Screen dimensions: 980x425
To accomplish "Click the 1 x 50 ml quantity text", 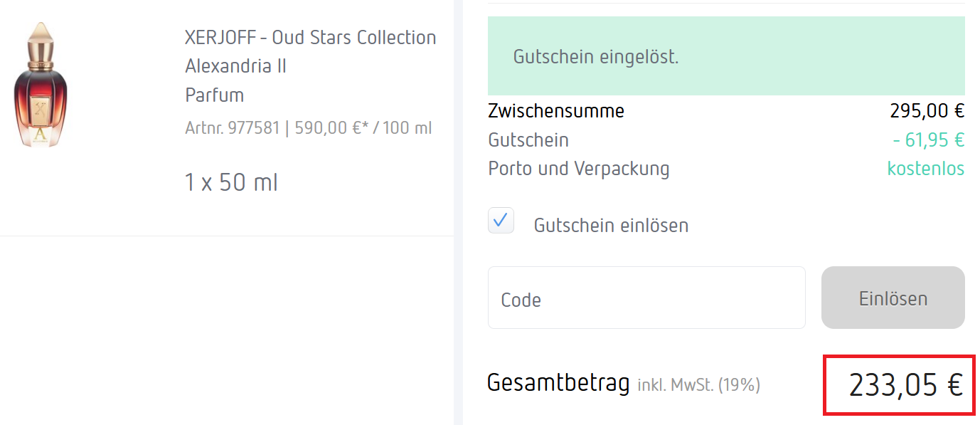I will [x=231, y=183].
